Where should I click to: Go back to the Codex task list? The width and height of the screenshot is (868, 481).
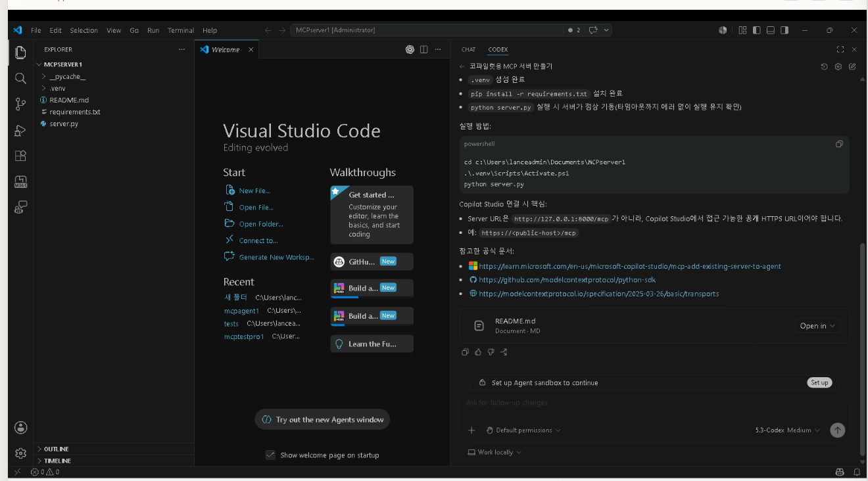point(462,66)
